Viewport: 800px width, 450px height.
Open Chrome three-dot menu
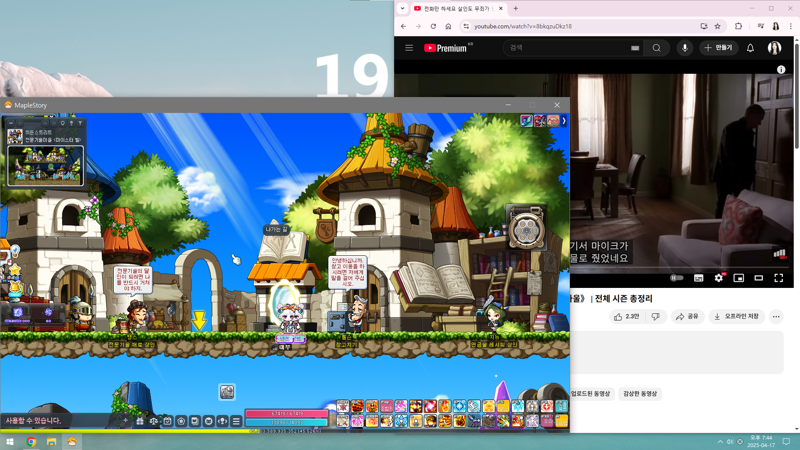(791, 27)
